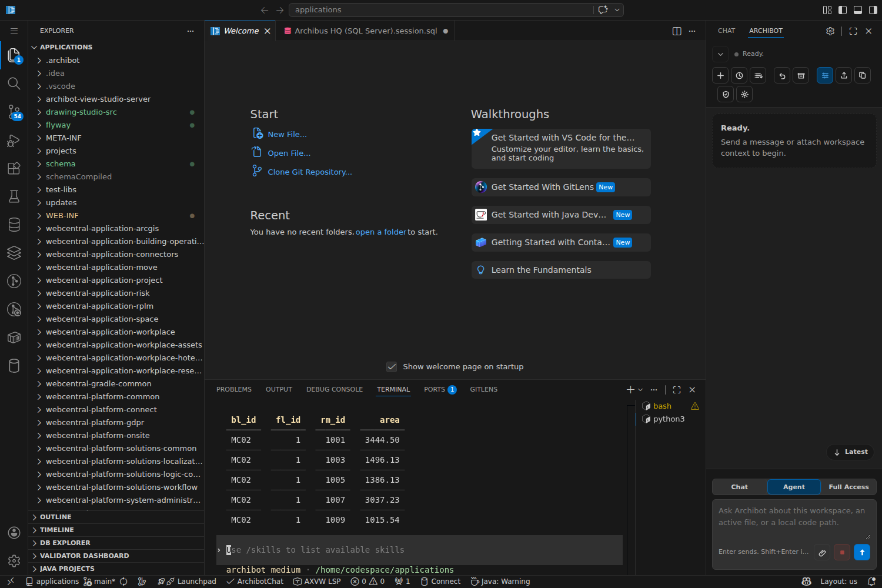Open Learn the Fundamentals walkthrough
The width and height of the screenshot is (882, 588).
pos(561,270)
